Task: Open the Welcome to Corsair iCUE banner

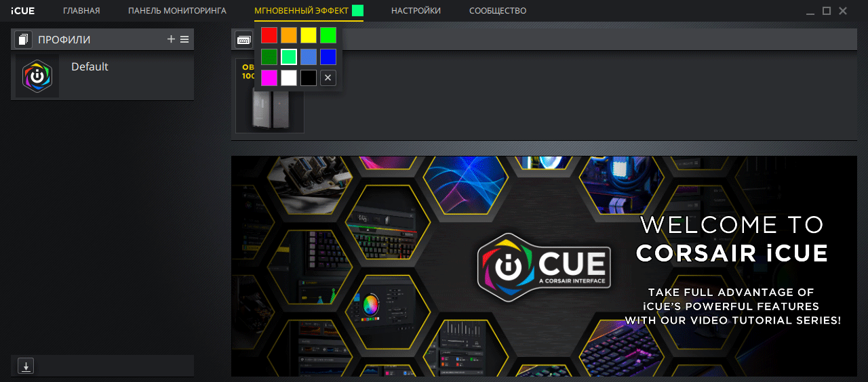Action: click(544, 266)
